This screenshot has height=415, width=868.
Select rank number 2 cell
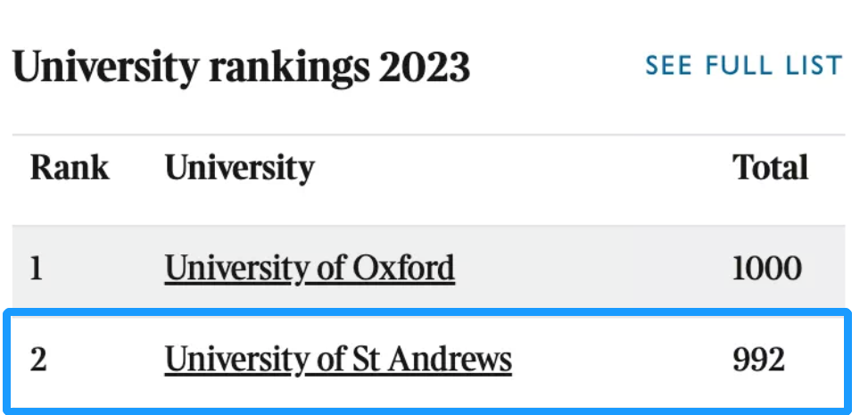coord(38,360)
